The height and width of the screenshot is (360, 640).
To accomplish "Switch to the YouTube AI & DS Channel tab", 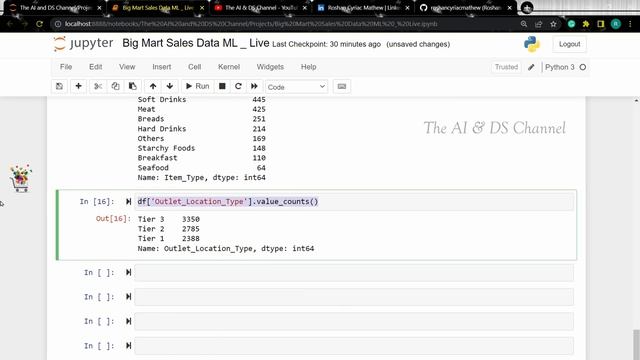I will [x=261, y=8].
